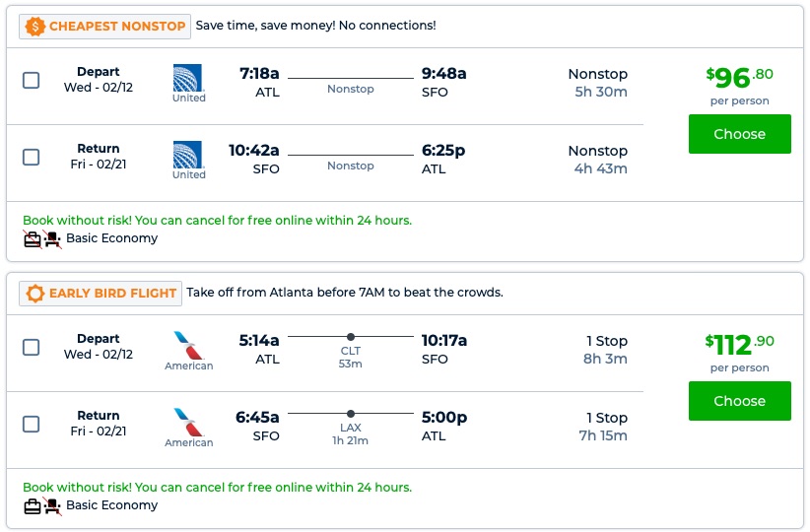The image size is (810, 532).
Task: Click the no-carry-on bag icon in the United fare
Action: tap(33, 238)
